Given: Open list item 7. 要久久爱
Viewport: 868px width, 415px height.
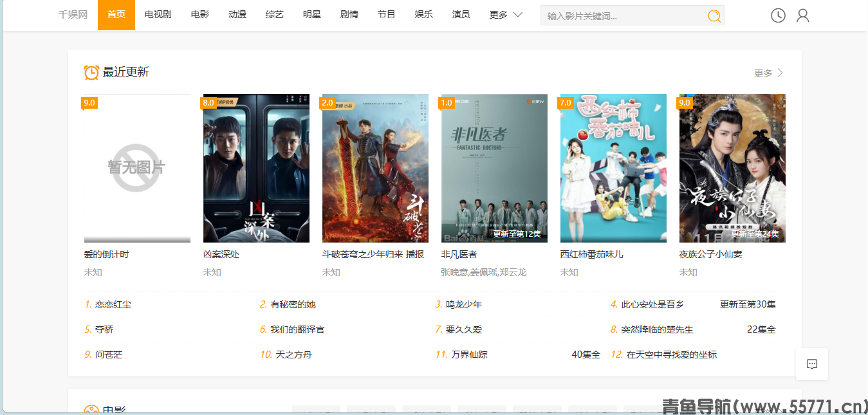Looking at the screenshot, I should (x=459, y=330).
